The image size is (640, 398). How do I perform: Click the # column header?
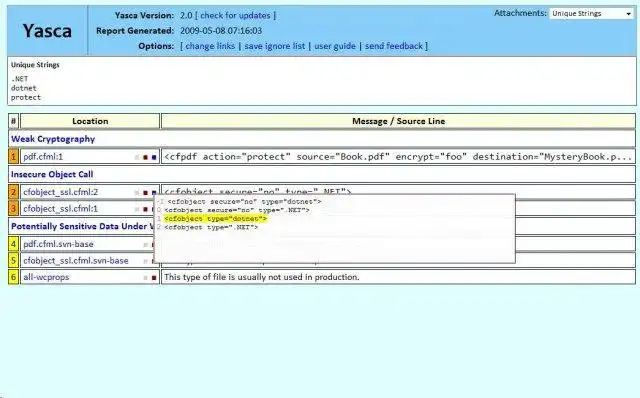(13, 121)
